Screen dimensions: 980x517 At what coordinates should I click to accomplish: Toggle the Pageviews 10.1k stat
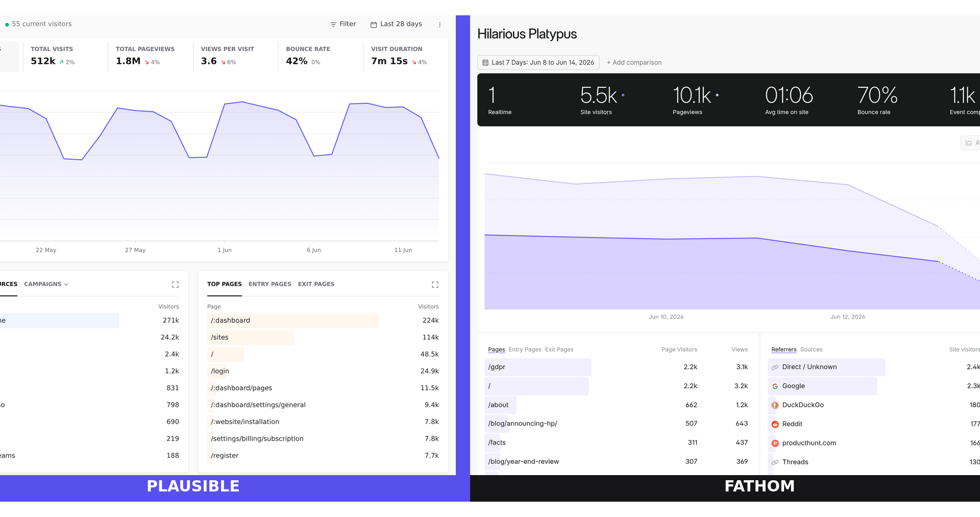[x=695, y=100]
